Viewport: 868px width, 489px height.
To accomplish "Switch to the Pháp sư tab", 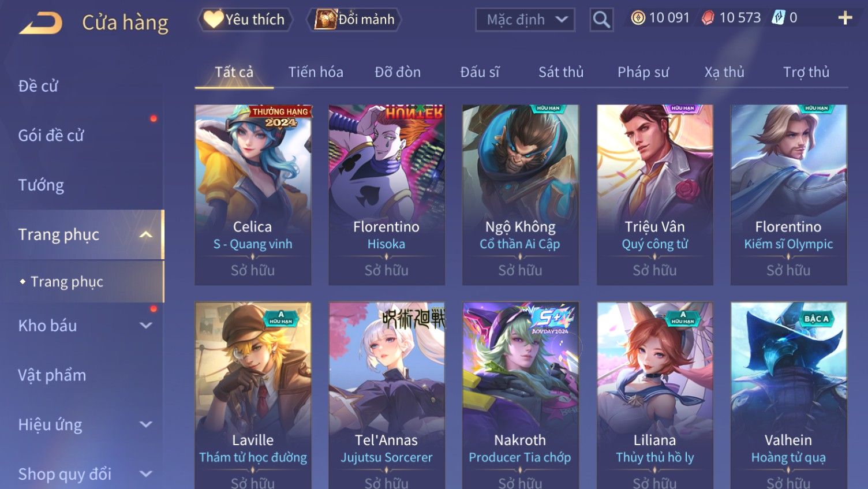I will [x=643, y=72].
